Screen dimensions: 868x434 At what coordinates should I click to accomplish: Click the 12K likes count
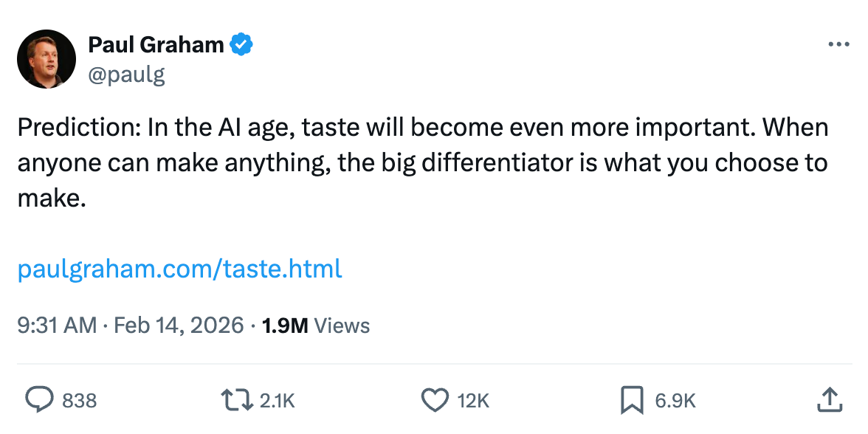coord(472,400)
